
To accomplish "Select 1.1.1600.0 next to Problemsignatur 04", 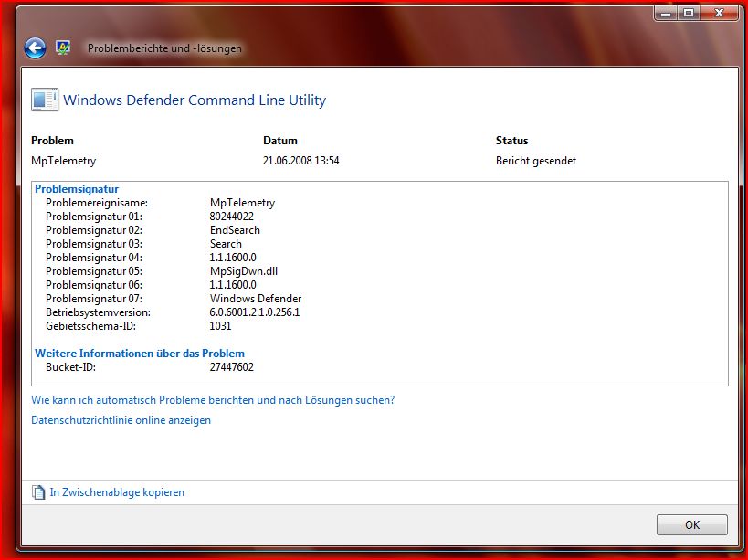I will pos(233,258).
